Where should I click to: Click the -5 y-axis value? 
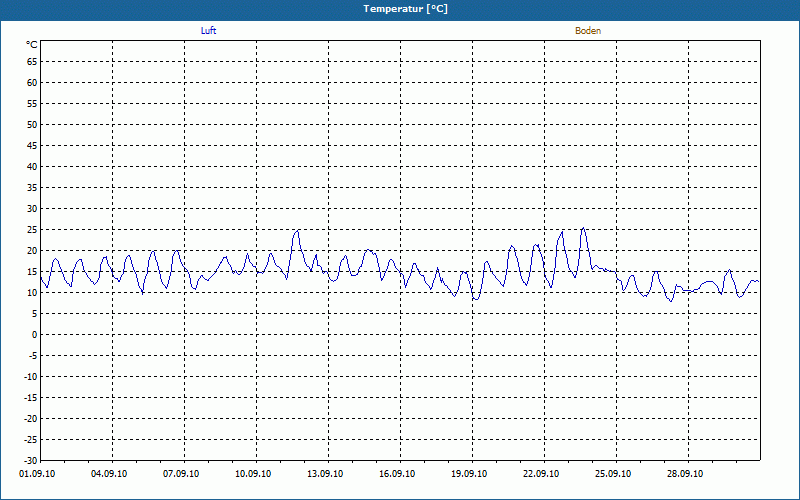click(33, 356)
